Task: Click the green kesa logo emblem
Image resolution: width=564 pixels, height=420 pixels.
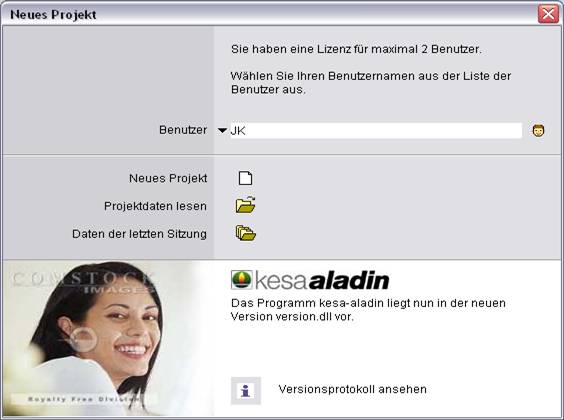Action: [x=242, y=280]
